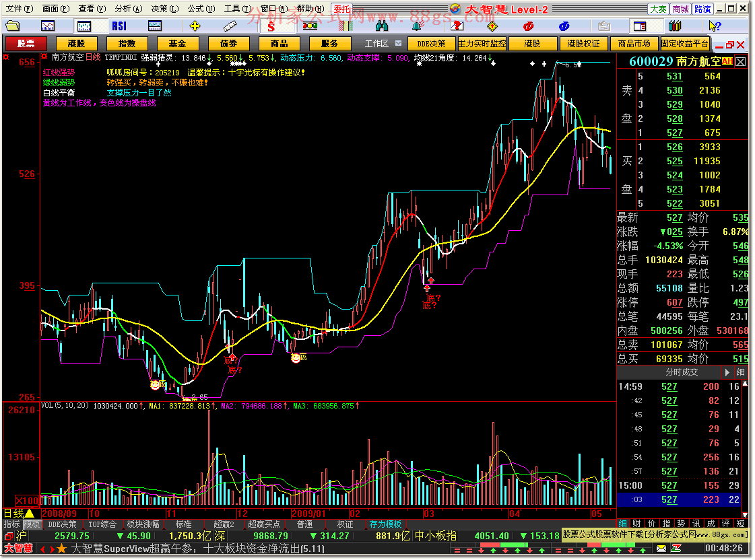755x560 pixels.
Task: Click the 商城 link button
Action: (681, 9)
